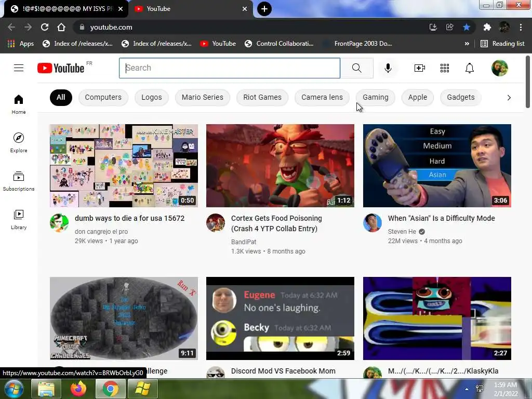Filter by Apple chip

(418, 97)
